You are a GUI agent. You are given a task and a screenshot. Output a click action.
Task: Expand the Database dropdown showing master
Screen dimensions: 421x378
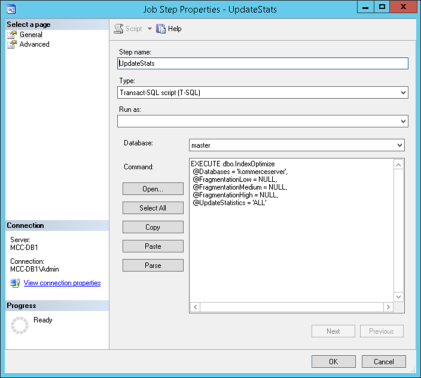(x=399, y=145)
